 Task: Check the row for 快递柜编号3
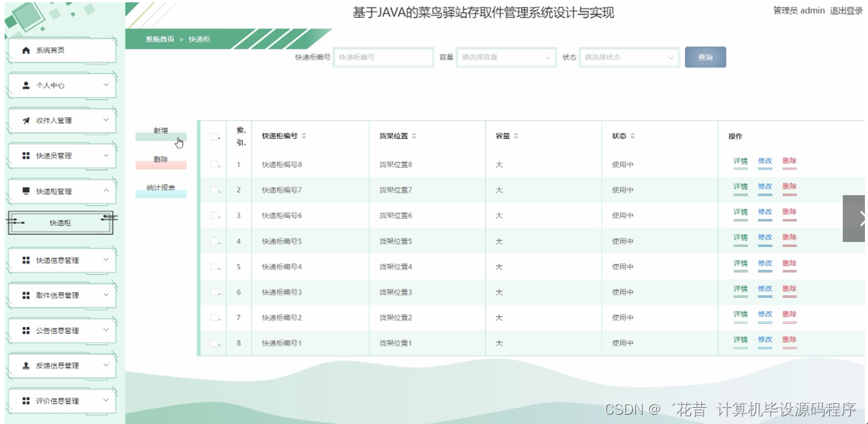tap(215, 292)
